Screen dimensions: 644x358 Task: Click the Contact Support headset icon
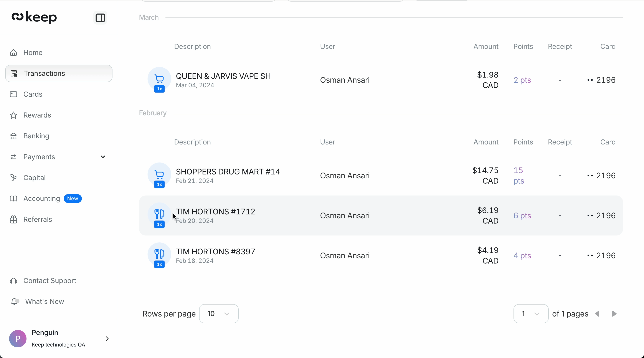13,281
